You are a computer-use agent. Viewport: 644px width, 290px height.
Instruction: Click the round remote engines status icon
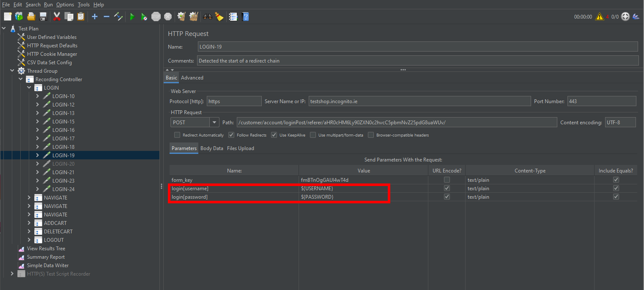[x=625, y=16]
